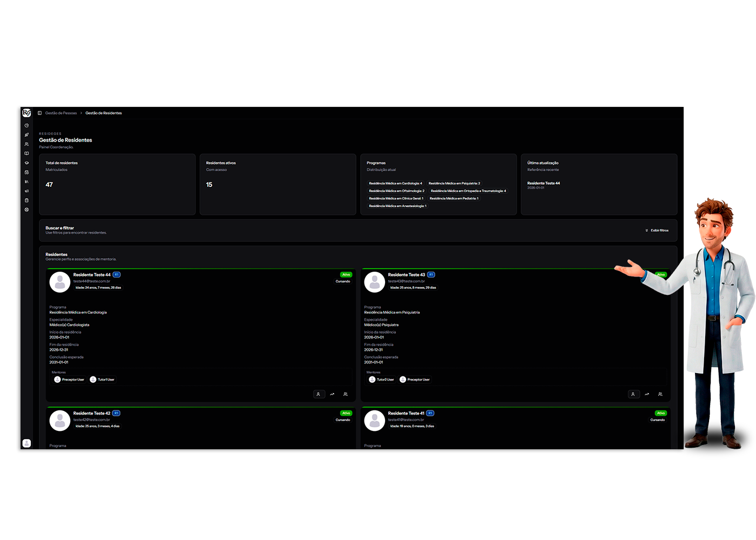View the progress chart for Residente Teste 44

tap(332, 394)
